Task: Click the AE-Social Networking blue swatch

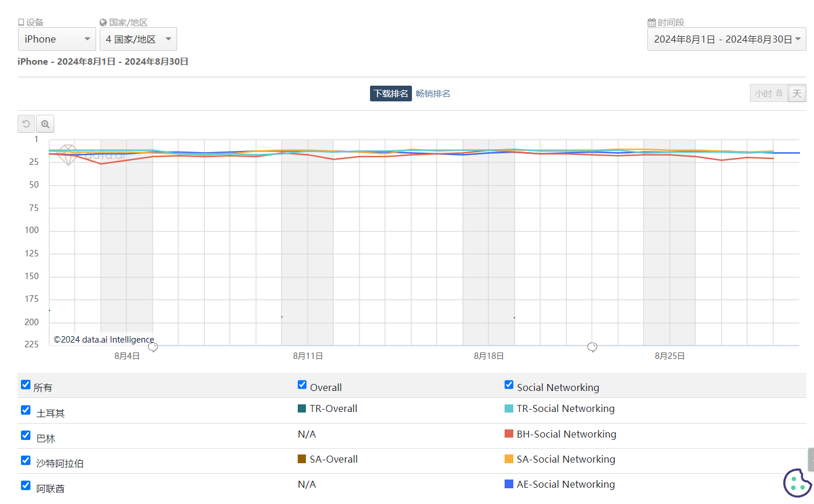Action: [x=509, y=484]
